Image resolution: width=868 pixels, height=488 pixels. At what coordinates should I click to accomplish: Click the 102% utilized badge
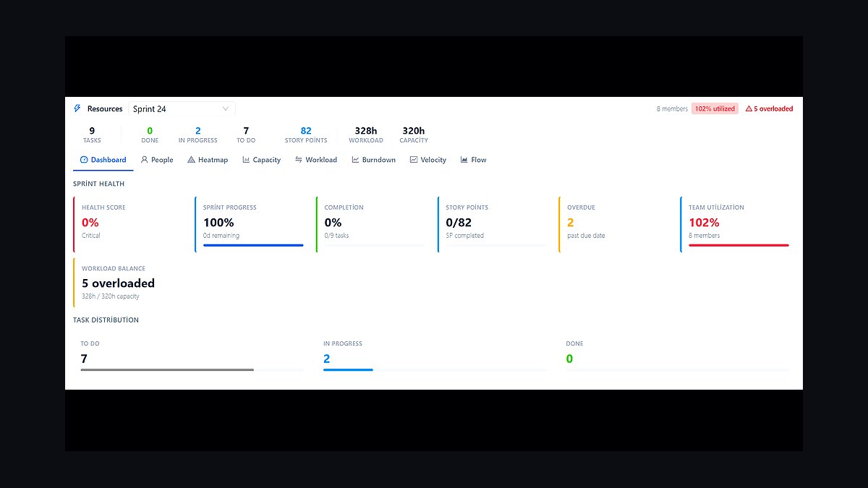pyautogui.click(x=715, y=108)
